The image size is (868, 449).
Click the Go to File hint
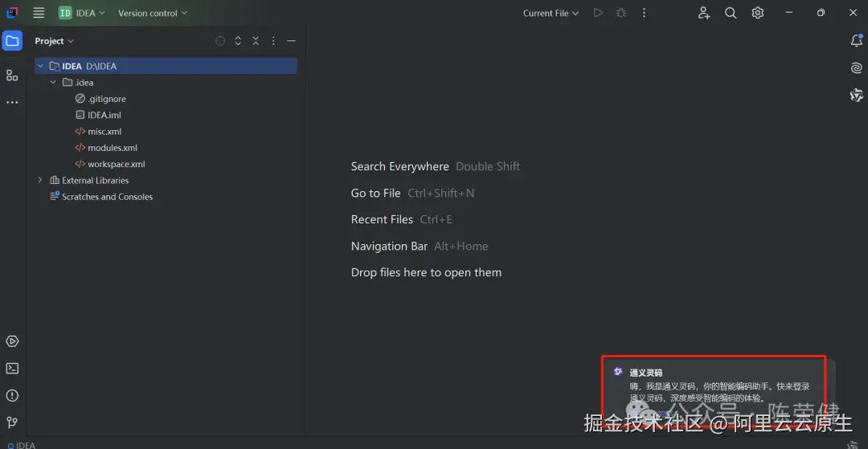coord(412,193)
